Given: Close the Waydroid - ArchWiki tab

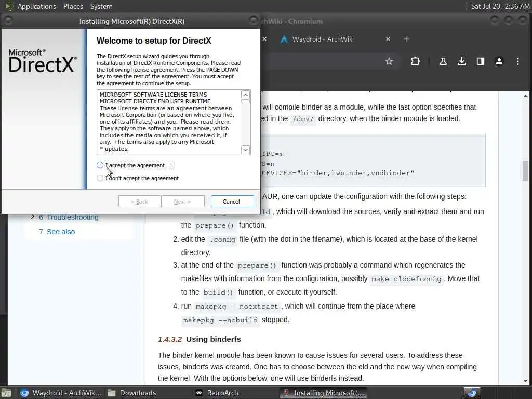Looking at the screenshot, I should [x=388, y=39].
